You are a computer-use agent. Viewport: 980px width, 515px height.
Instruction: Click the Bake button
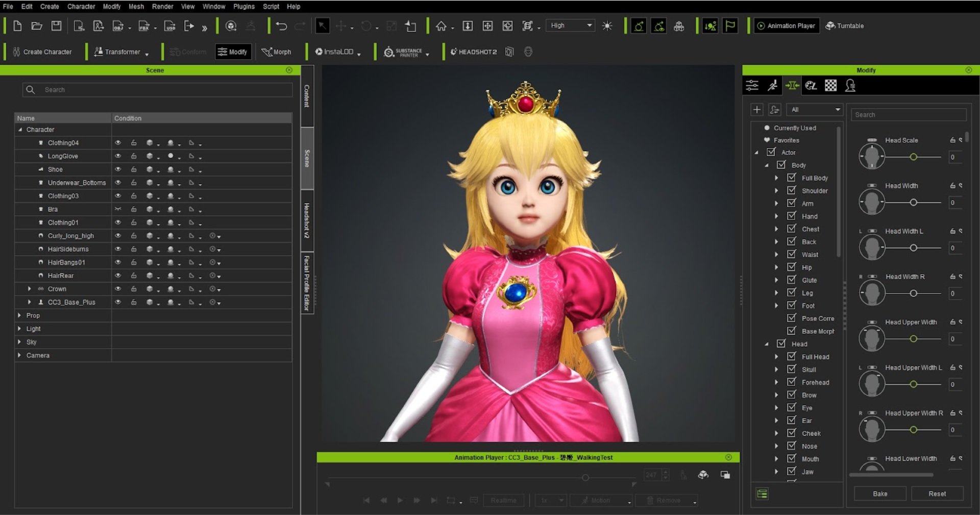coord(880,494)
